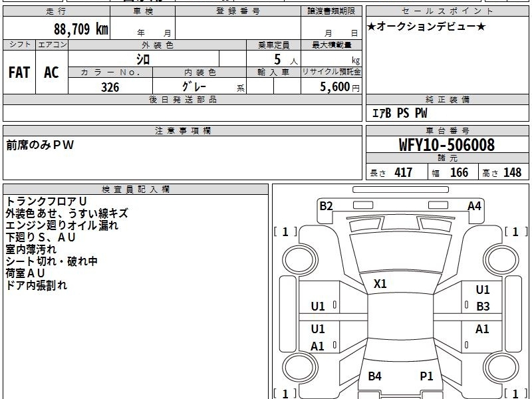Click the 譲渡書類期限 header
This screenshot has width=532, height=399.
(331, 11)
